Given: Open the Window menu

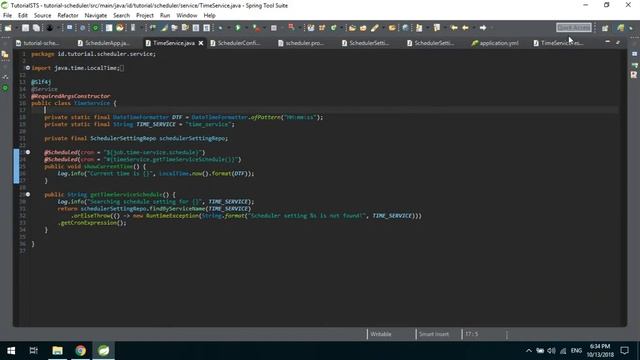Looking at the screenshot, I should [187, 16].
